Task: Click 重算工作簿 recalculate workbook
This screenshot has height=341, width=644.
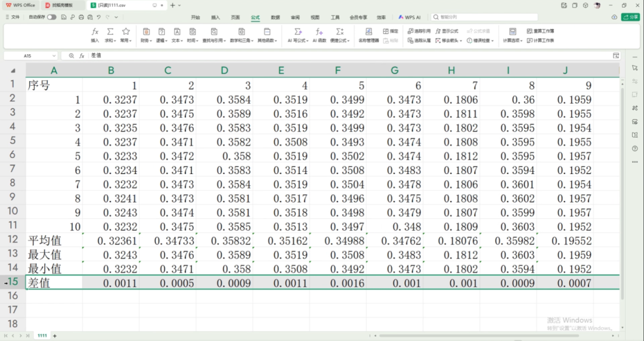Action: [x=540, y=31]
